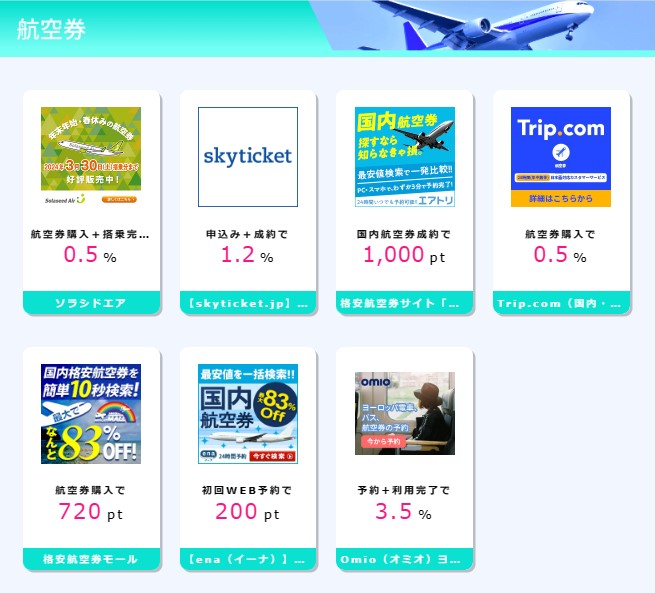This screenshot has width=656, height=593.
Task: Open the Omio train passenger banner
Action: coord(405,413)
